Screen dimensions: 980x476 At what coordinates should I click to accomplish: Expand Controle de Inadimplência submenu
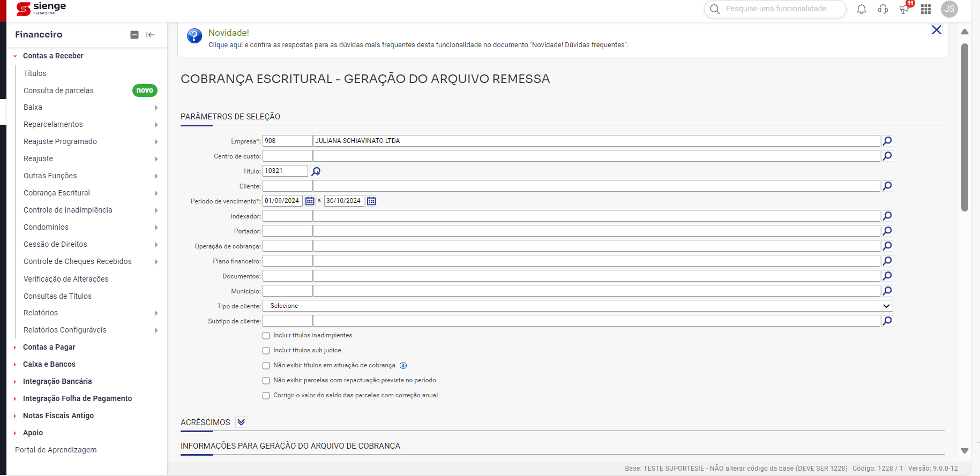[156, 210]
